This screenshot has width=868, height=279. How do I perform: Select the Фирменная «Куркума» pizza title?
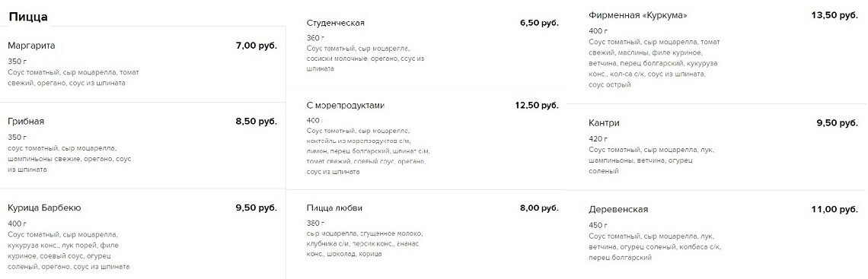point(638,15)
